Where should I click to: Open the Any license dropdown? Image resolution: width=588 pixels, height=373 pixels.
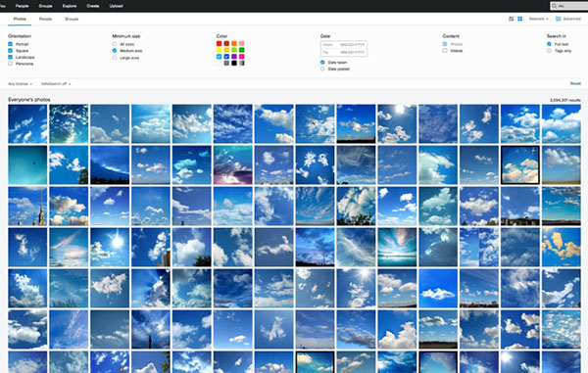(20, 84)
